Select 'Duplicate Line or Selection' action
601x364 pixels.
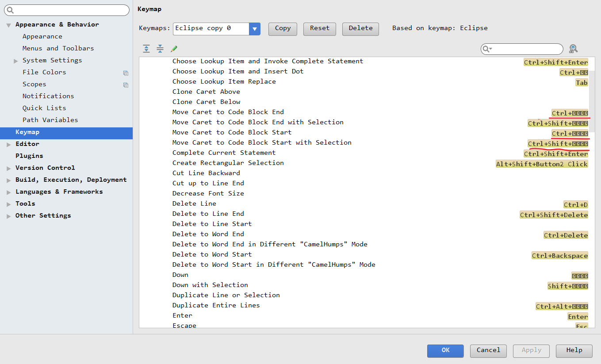[x=226, y=295]
